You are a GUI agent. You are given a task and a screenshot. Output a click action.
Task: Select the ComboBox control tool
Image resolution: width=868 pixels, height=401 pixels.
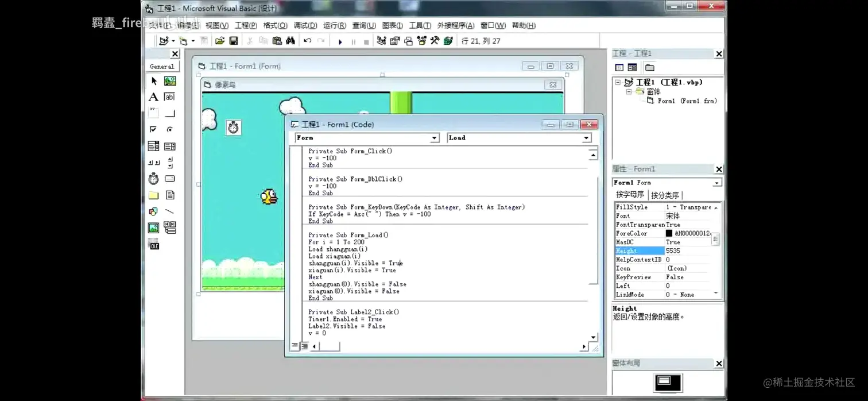153,146
